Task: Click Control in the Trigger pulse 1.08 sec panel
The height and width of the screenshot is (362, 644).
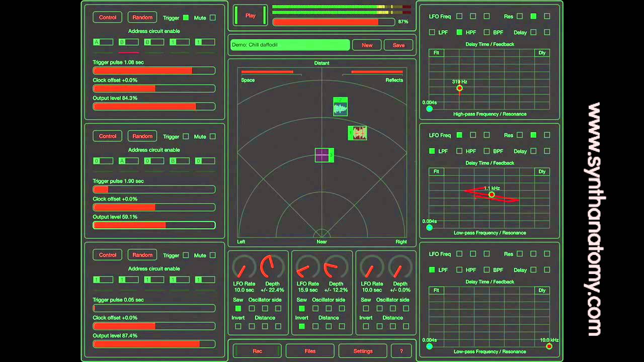Action: tap(108, 18)
